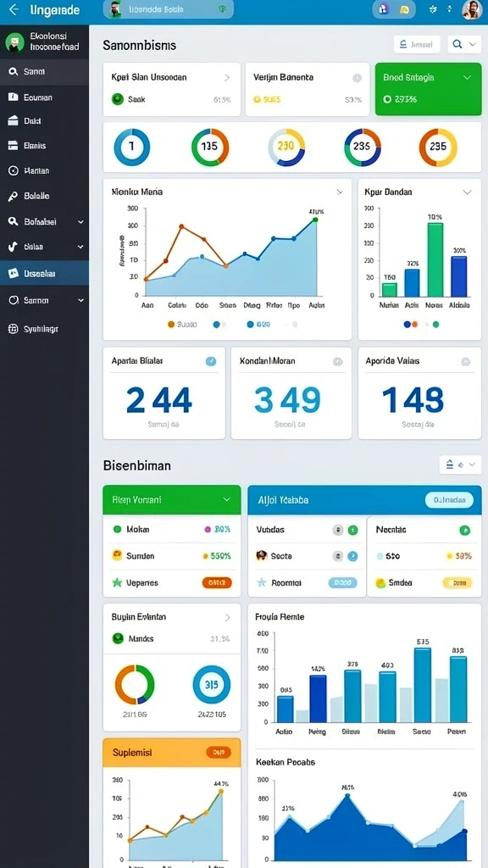Screen dimensions: 488x868
Task: Click the Hartan clock icon in sidebar
Action: 14,170
